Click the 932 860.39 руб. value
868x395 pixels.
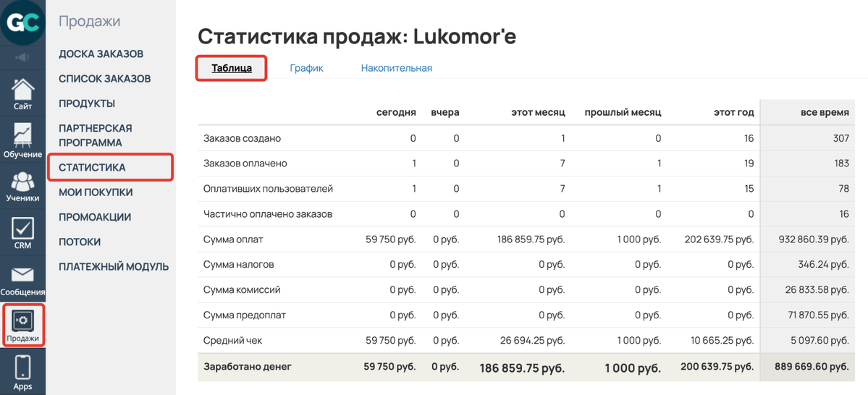click(812, 239)
